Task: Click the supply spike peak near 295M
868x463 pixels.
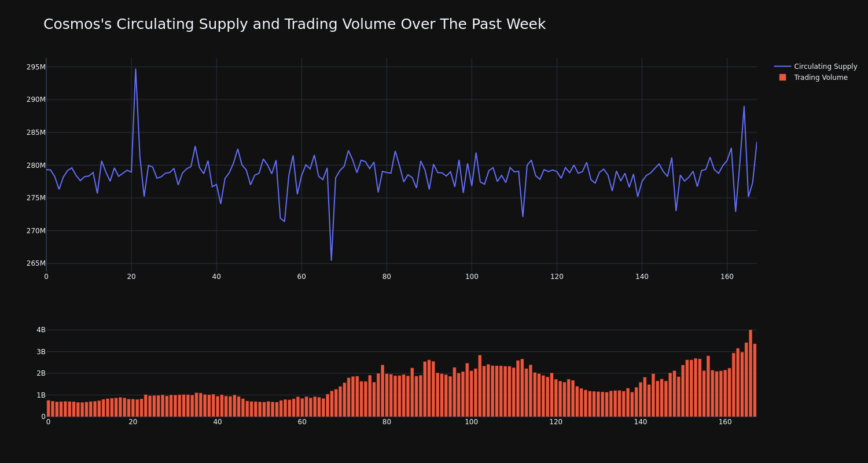Action: click(x=135, y=69)
